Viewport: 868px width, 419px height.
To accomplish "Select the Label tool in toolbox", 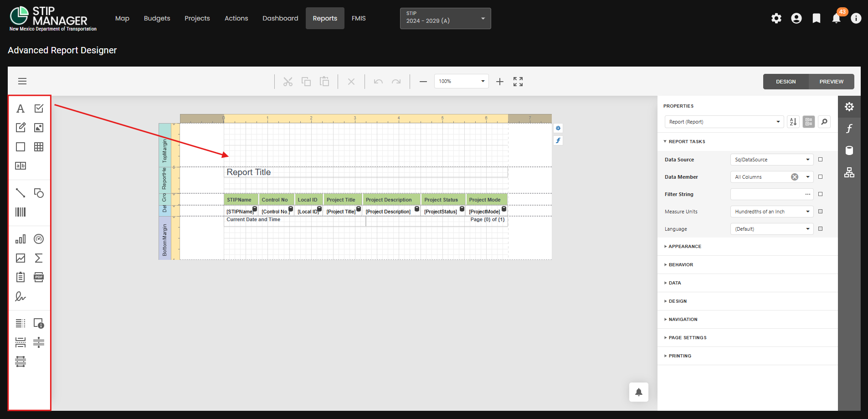I will (21, 109).
